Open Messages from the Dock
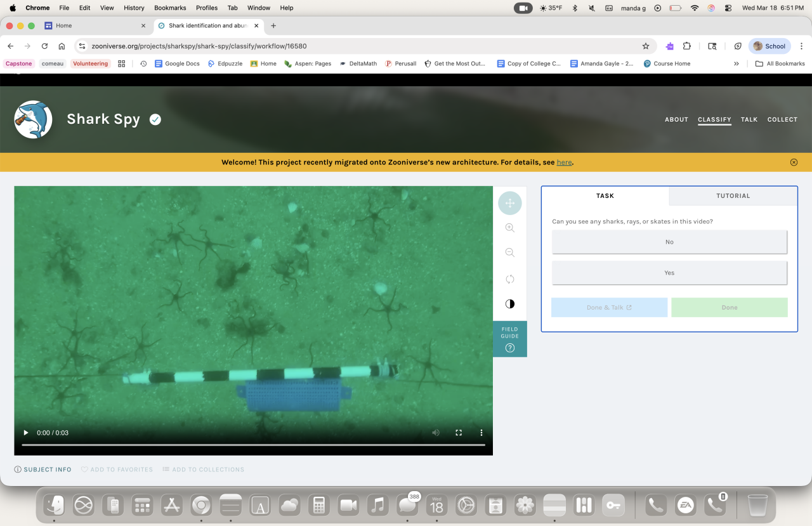This screenshot has height=526, width=812. coord(407,505)
